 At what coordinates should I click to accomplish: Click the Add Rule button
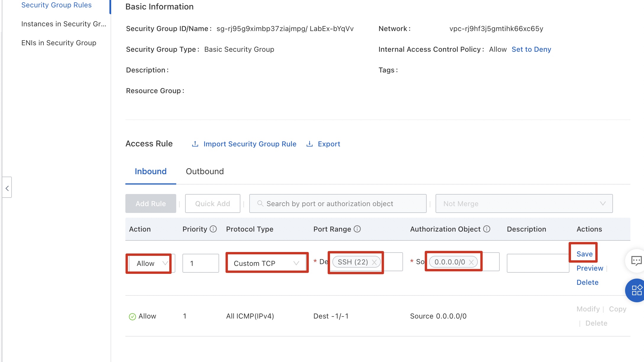point(151,203)
